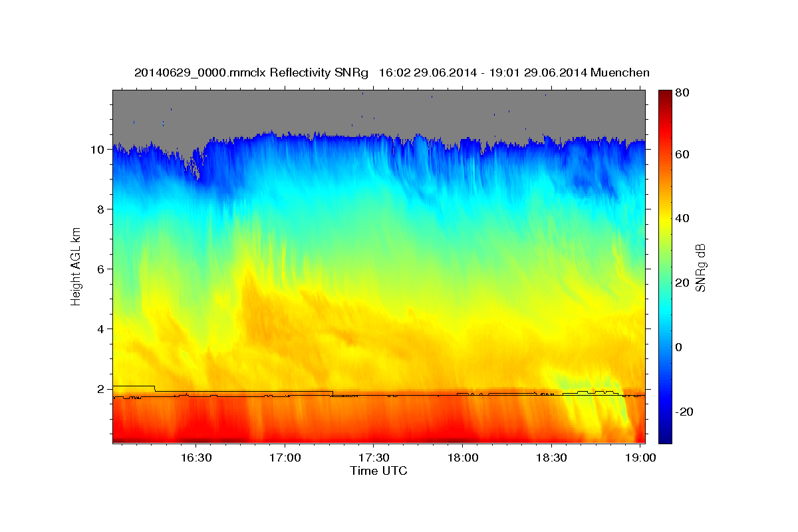Screen dimensions: 798x532
Task: Click the dark blue bottom of the colorbar
Action: [665, 436]
